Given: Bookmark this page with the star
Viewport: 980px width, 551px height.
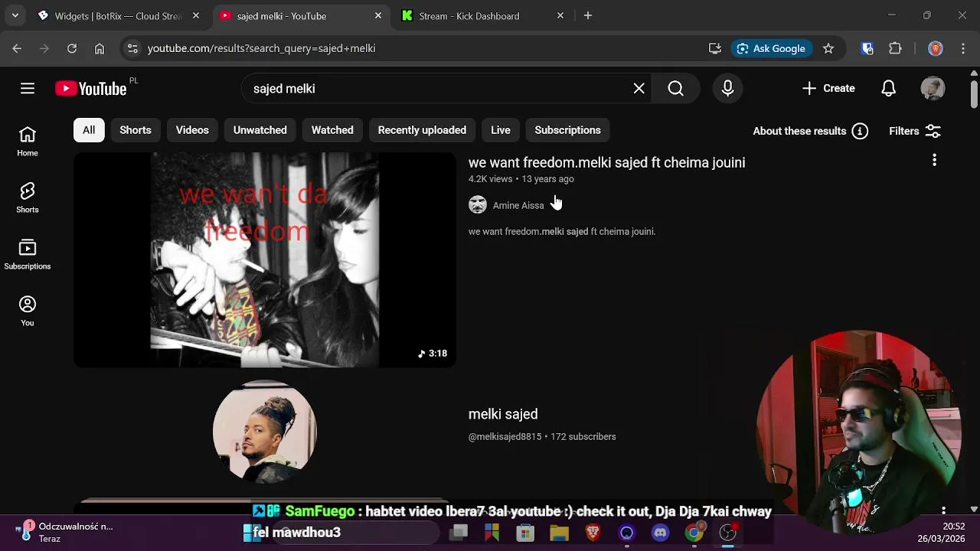Looking at the screenshot, I should [x=828, y=48].
